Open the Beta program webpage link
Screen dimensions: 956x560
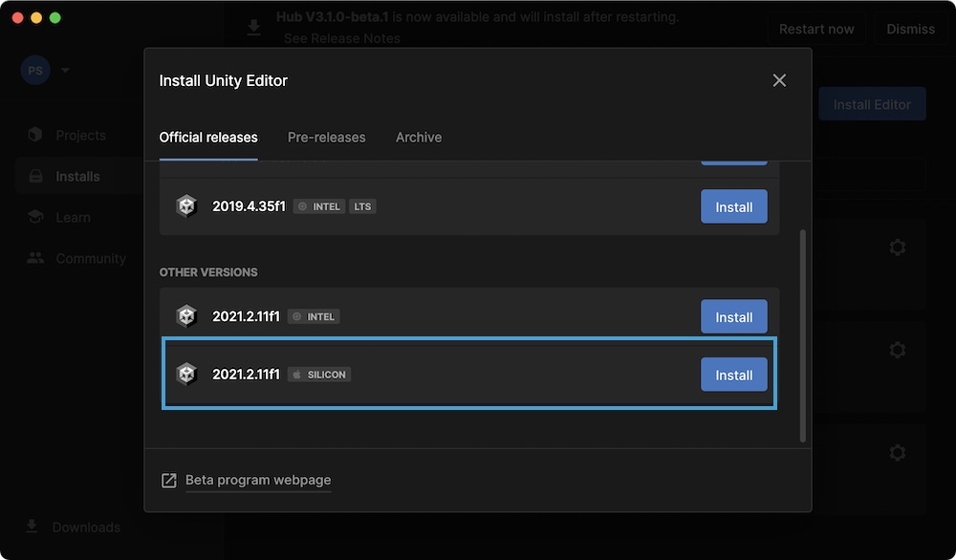258,480
